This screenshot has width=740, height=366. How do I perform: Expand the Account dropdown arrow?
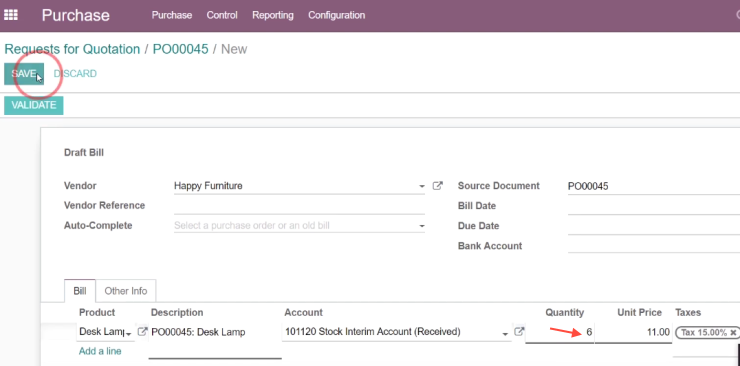coord(505,334)
